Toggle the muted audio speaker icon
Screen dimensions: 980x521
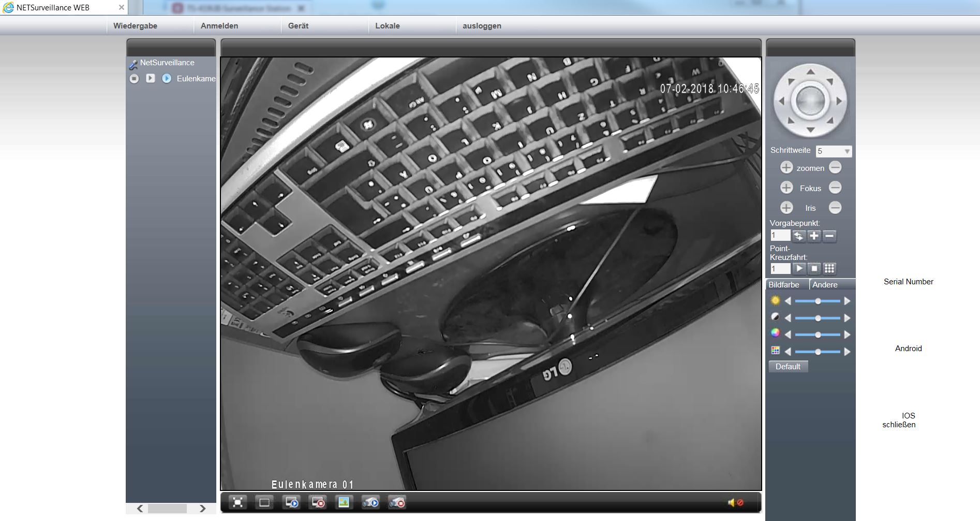pyautogui.click(x=735, y=502)
